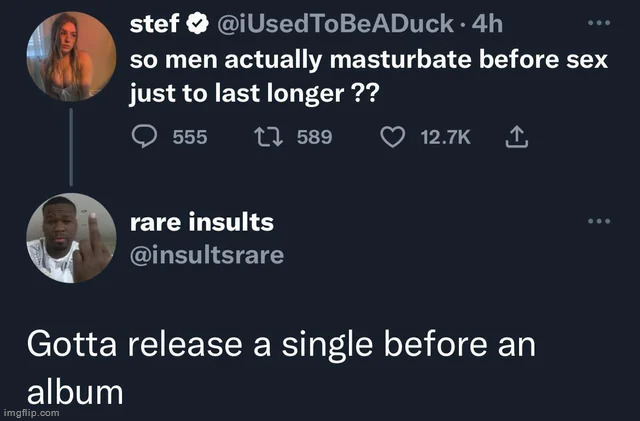Open more options on stef's tweet
The width and height of the screenshot is (640, 421).
click(x=599, y=23)
